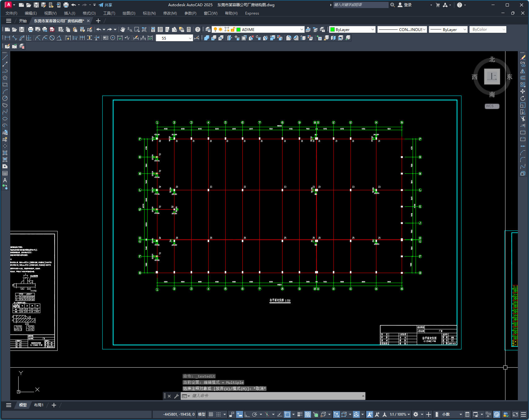Viewport: 529px width, 420px height.
Task: Activate the Erase tool
Action: (x=523, y=57)
